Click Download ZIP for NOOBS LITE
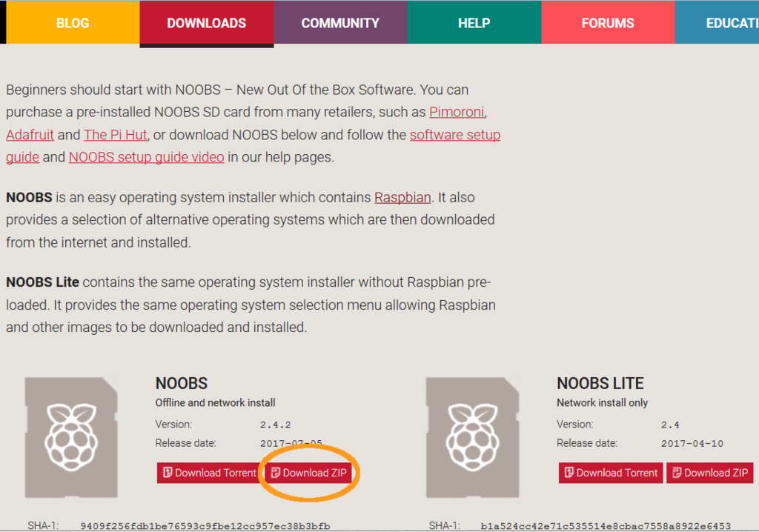Image resolution: width=759 pixels, height=532 pixels. 709,473
